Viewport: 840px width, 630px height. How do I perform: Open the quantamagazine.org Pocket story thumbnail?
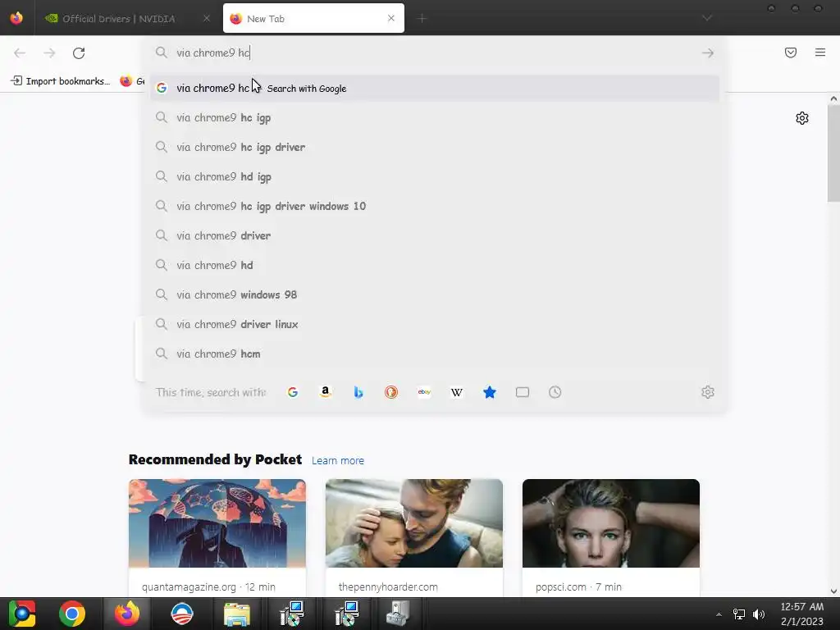[x=217, y=523]
